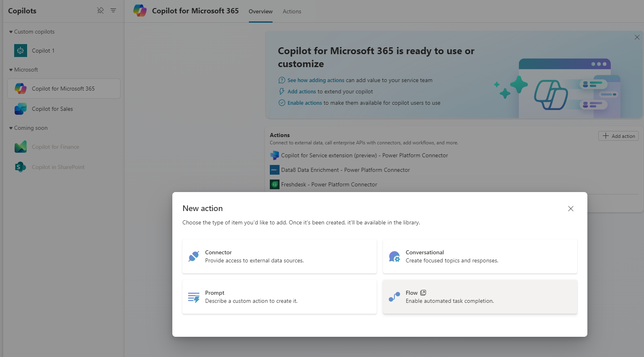Click the Freshdesk - Power Platform Connector text
Screen dimensions: 644x357
coord(329,184)
